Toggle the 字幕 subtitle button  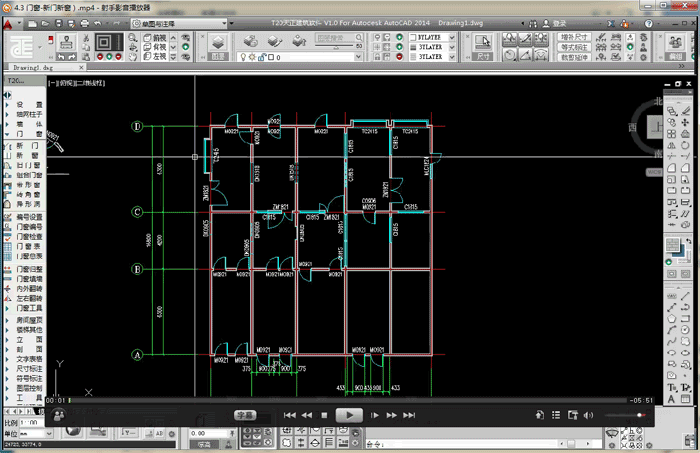coord(245,415)
